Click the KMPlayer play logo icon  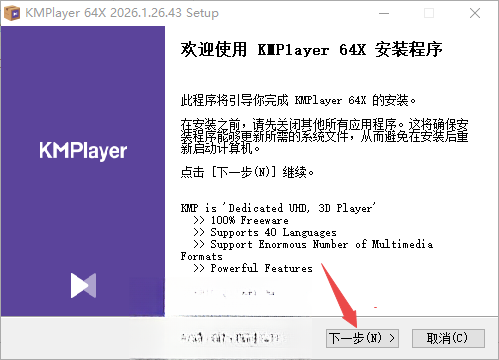pyautogui.click(x=83, y=285)
